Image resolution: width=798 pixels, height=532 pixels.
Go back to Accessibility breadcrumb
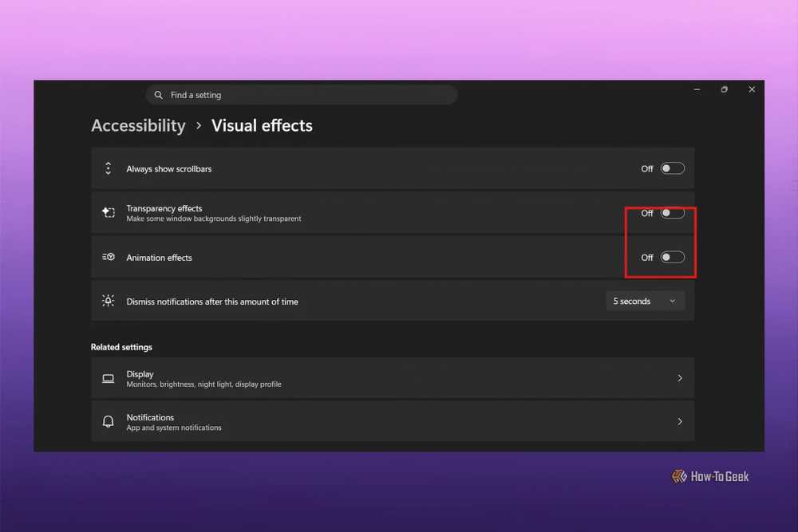138,126
